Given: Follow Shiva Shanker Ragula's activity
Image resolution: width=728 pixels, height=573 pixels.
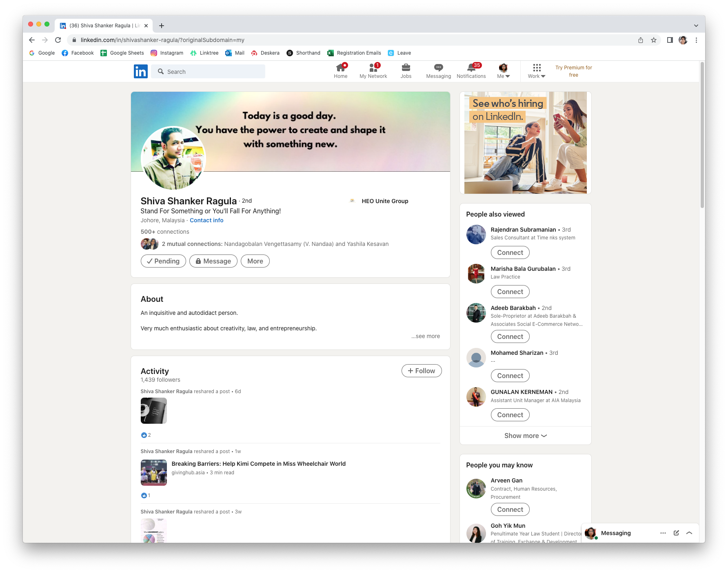Looking at the screenshot, I should [421, 371].
